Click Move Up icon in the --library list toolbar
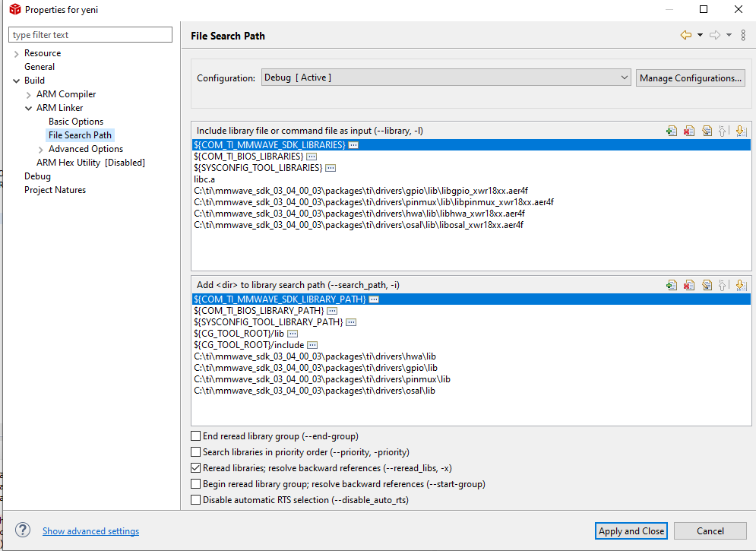The width and height of the screenshot is (756, 551). [723, 131]
